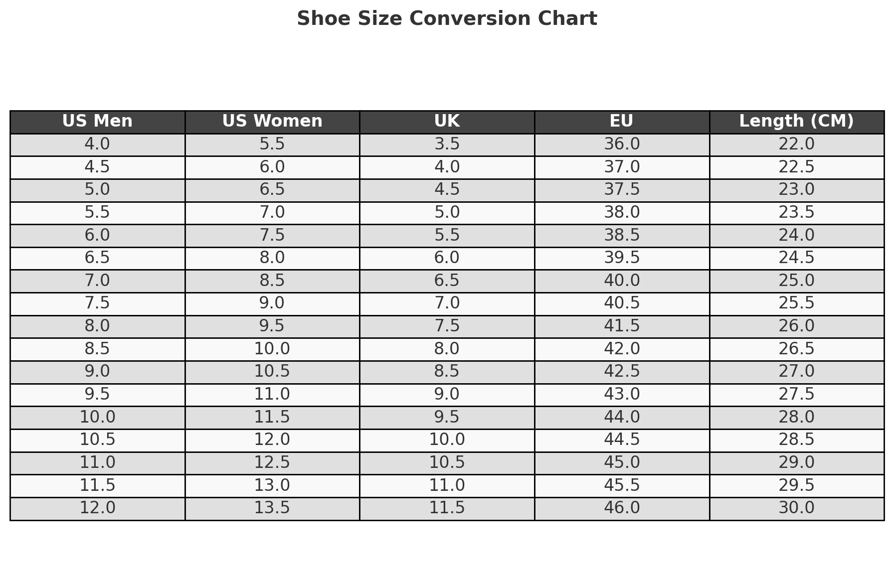Click the EU 46.0 cell

(x=622, y=508)
